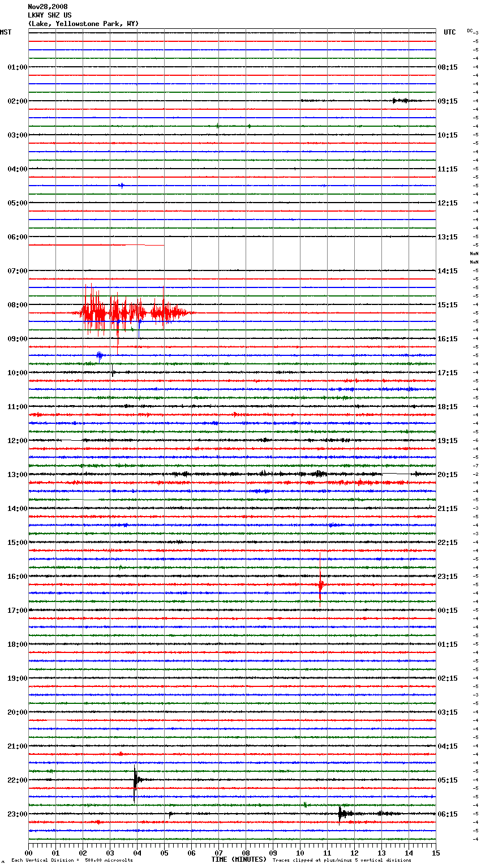Select the 02:00 MST time label
Viewport: 481px width, 868px height.
pyautogui.click(x=18, y=101)
